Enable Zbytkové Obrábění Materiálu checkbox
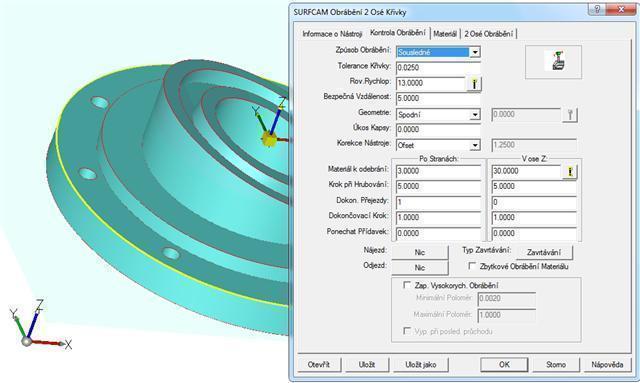640x383 pixels. click(x=472, y=266)
